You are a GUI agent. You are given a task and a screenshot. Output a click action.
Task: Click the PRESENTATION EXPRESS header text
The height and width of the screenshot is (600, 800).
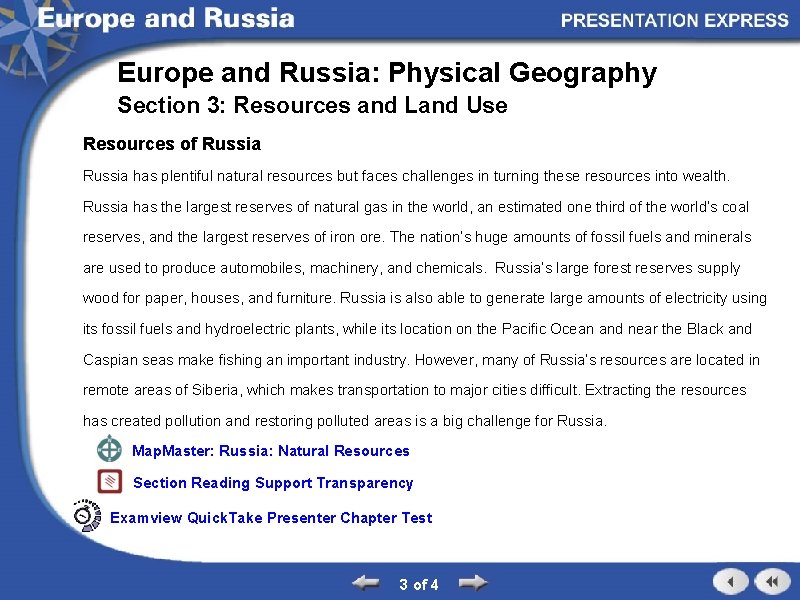pos(674,20)
